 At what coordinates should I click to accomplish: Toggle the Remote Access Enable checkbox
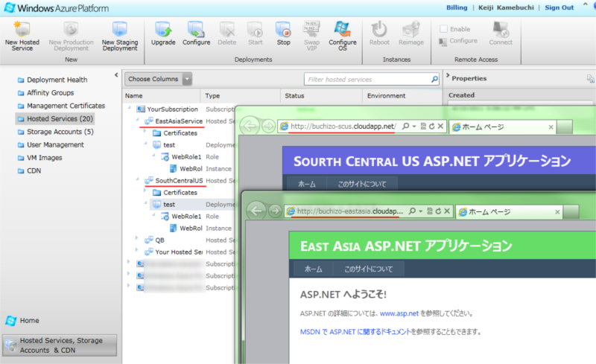click(445, 29)
